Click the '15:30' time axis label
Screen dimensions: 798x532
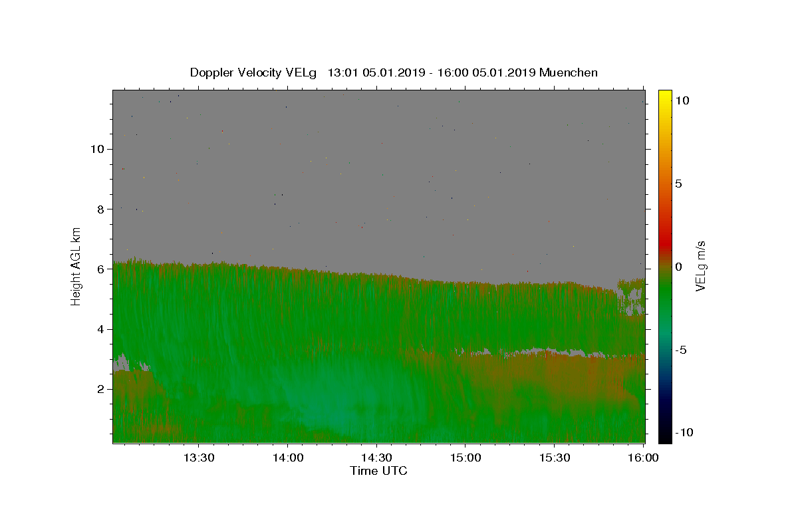coord(555,458)
